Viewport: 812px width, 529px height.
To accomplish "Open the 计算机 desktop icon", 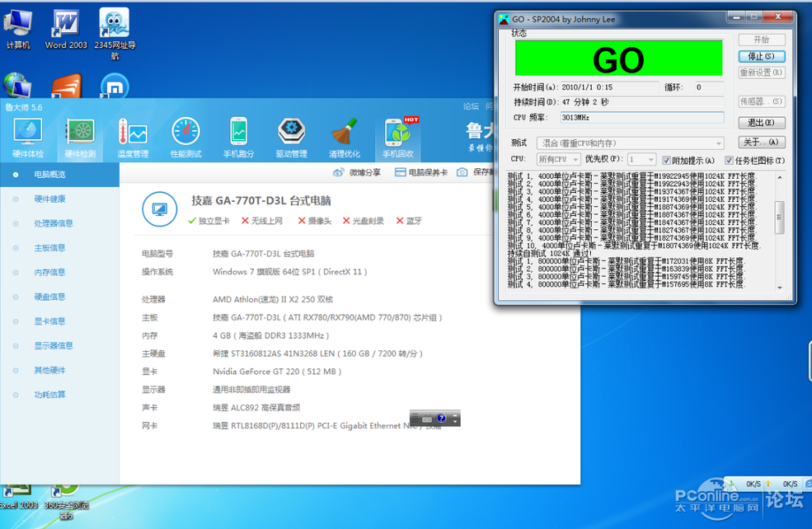I will tap(18, 30).
